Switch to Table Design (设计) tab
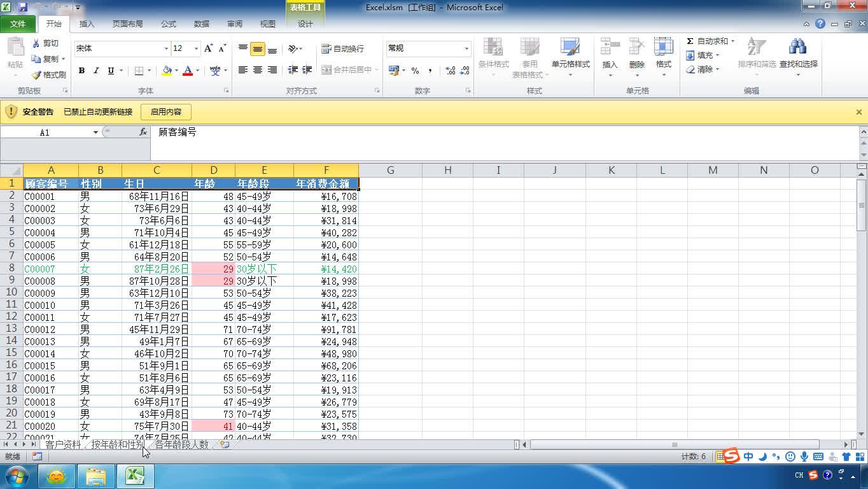 click(x=305, y=24)
